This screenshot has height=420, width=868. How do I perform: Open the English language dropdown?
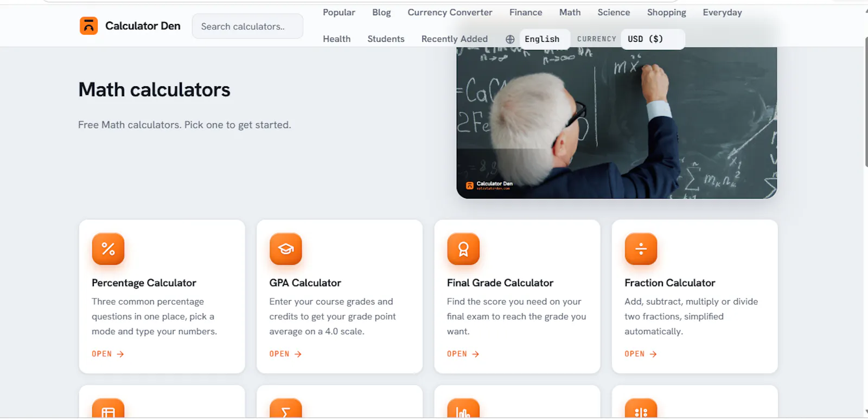point(545,39)
